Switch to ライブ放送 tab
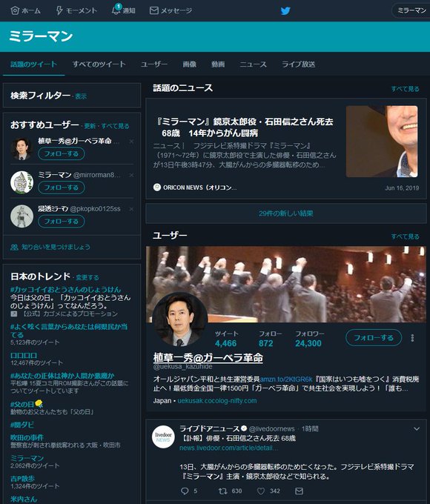Image resolution: width=430 pixels, height=504 pixels. pos(298,64)
